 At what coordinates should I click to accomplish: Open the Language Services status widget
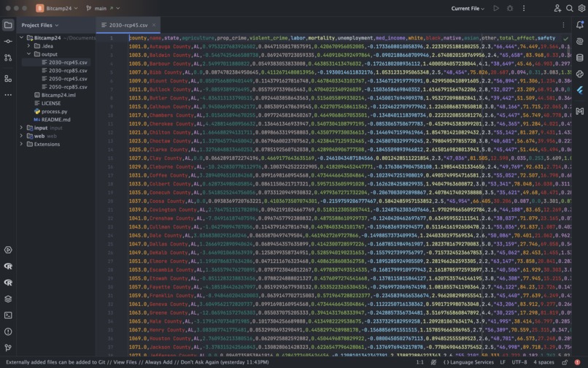pyautogui.click(x=468, y=362)
